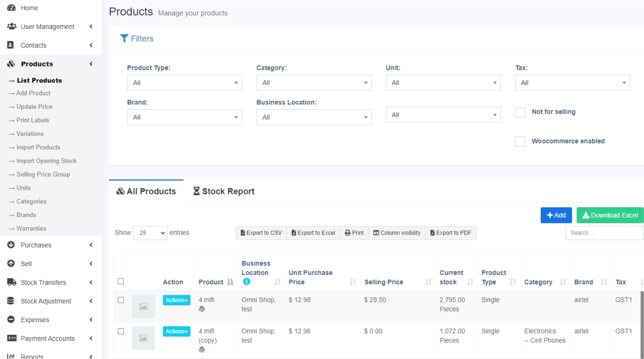Enable the Not for selling checkbox
The width and height of the screenshot is (644, 359).
point(520,112)
